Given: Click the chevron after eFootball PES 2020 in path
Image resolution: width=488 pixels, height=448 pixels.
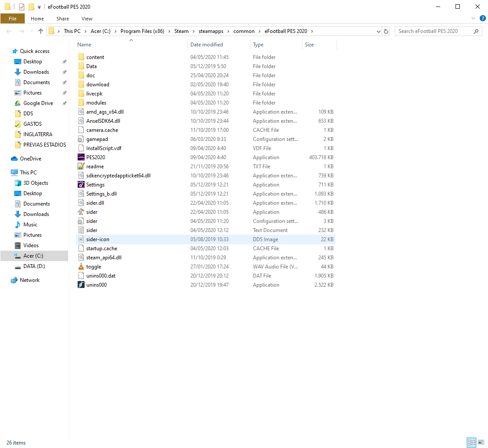Looking at the screenshot, I should coord(312,31).
